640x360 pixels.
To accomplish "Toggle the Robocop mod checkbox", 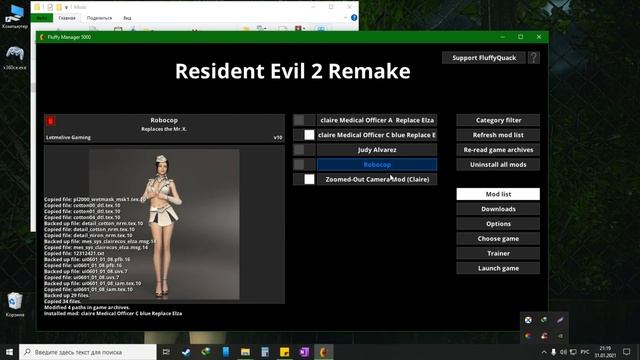I will (x=304, y=164).
